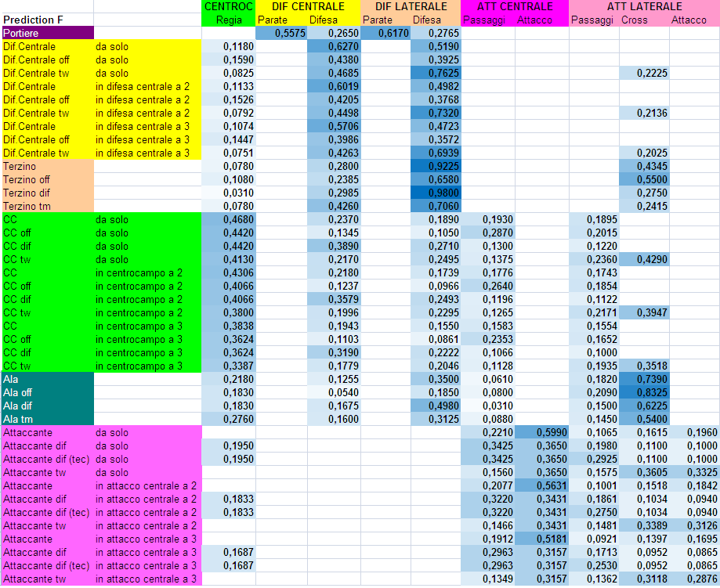Click Terzino Cross value 0,4345
This screenshot has height=588, width=720.
pyautogui.click(x=644, y=166)
